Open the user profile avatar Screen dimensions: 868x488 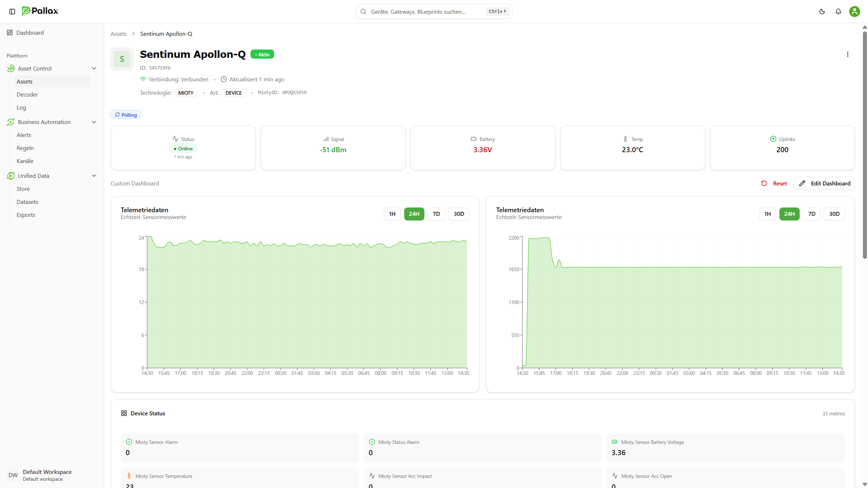pos(854,12)
